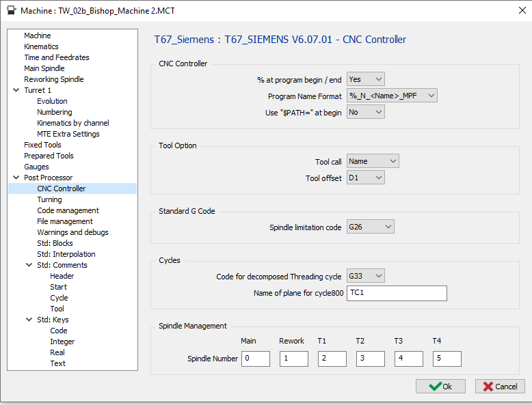Click the Main spindle number field
The image size is (532, 405).
(x=256, y=359)
